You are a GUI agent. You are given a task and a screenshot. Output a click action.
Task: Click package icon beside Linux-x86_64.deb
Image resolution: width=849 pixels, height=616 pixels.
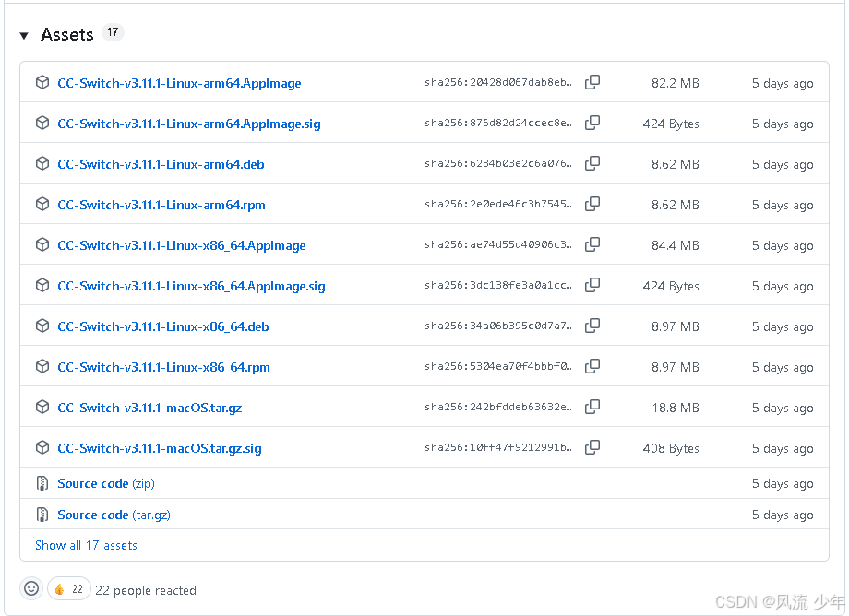(42, 326)
